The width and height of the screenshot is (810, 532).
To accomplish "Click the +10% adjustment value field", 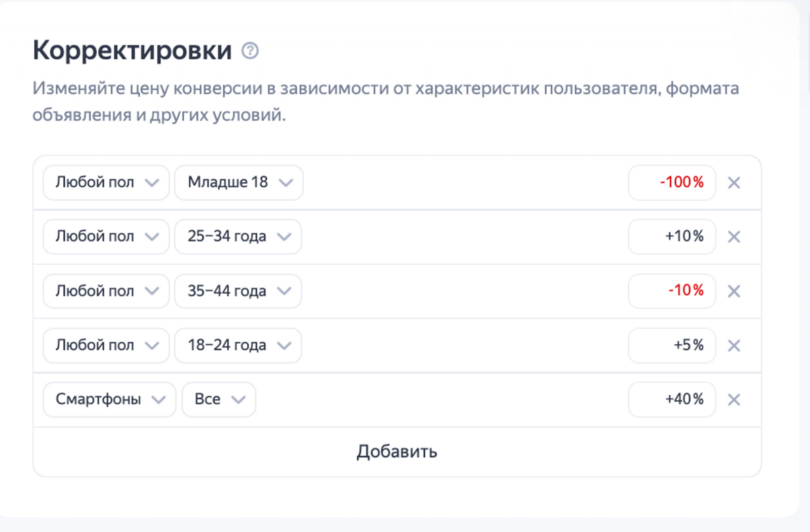I will point(672,236).
